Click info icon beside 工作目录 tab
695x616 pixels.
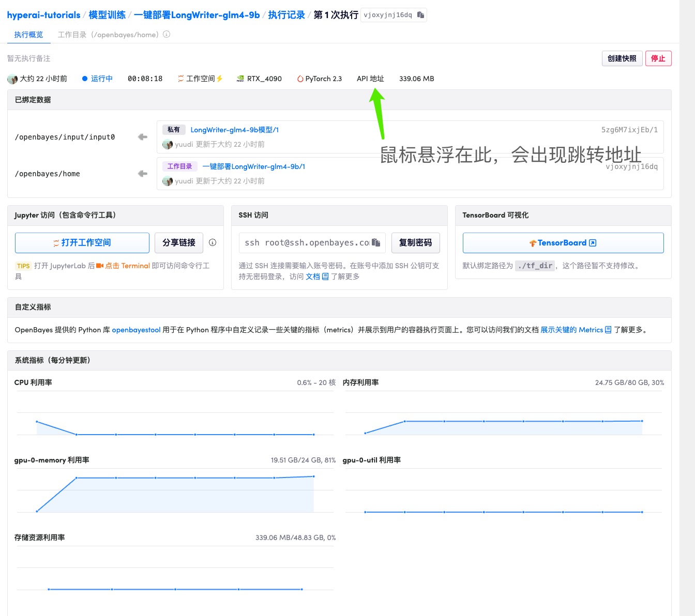coord(167,35)
